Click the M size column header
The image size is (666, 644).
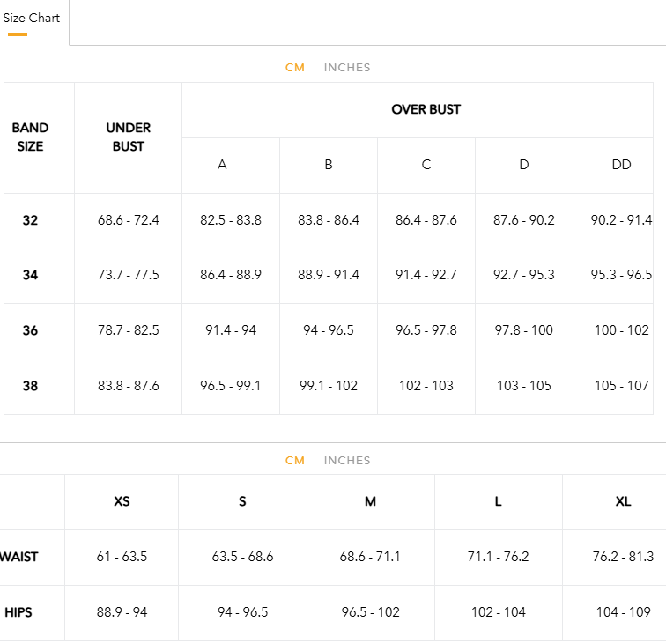[370, 501]
